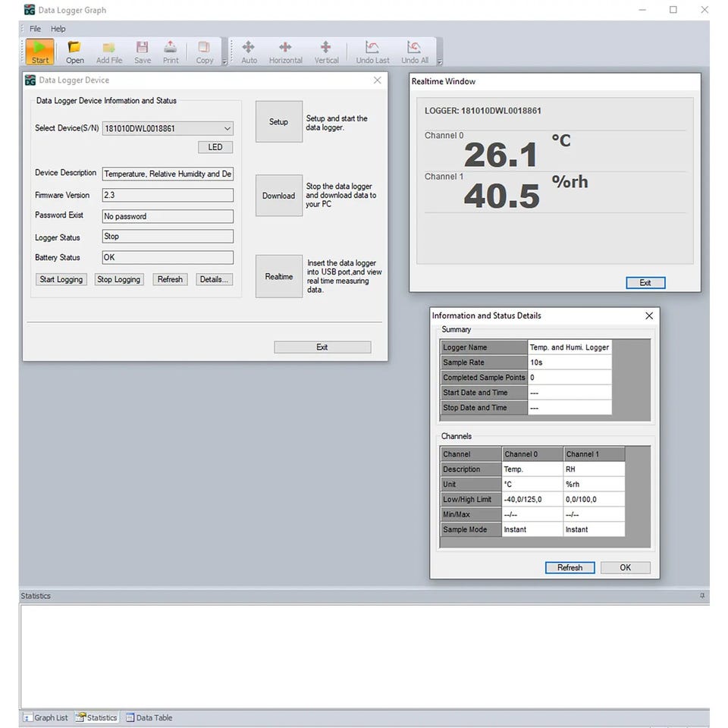
Task: Open the File menu
Action: pos(36,29)
